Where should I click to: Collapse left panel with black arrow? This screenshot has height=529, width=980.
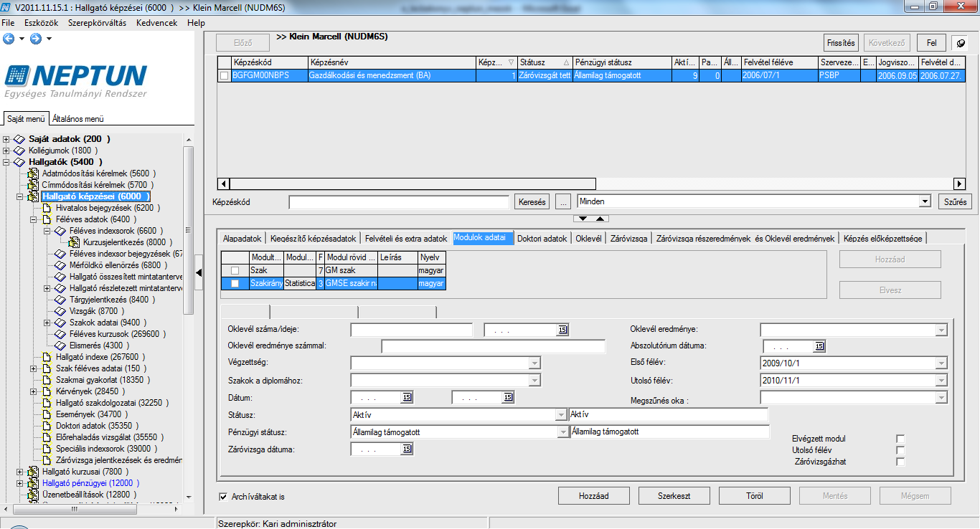pyautogui.click(x=199, y=271)
